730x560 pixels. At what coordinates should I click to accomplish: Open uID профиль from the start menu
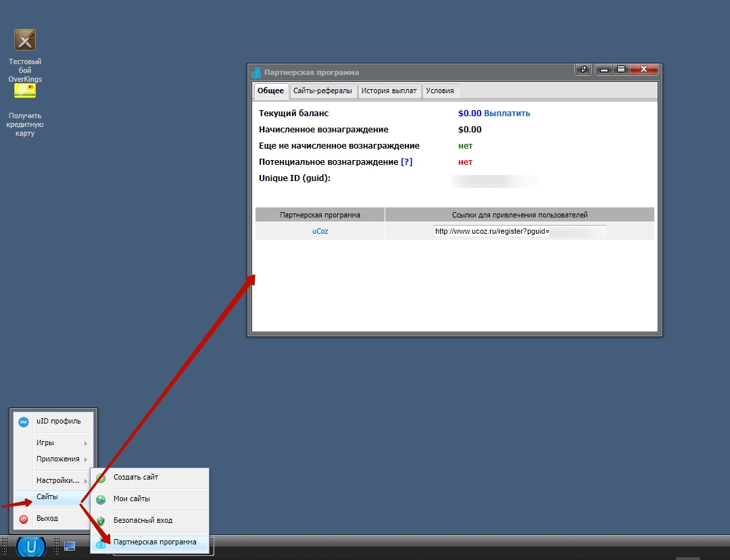(x=58, y=422)
